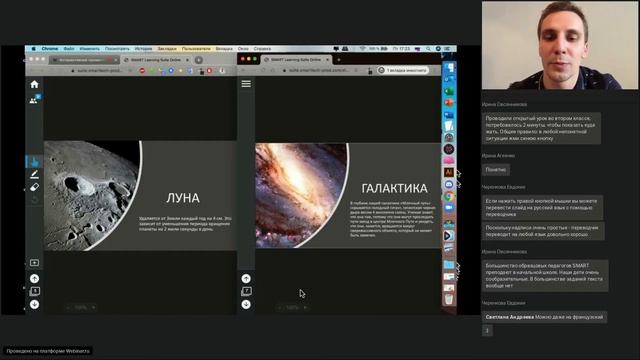Select the Eraser tool in left toolbar

34,187
